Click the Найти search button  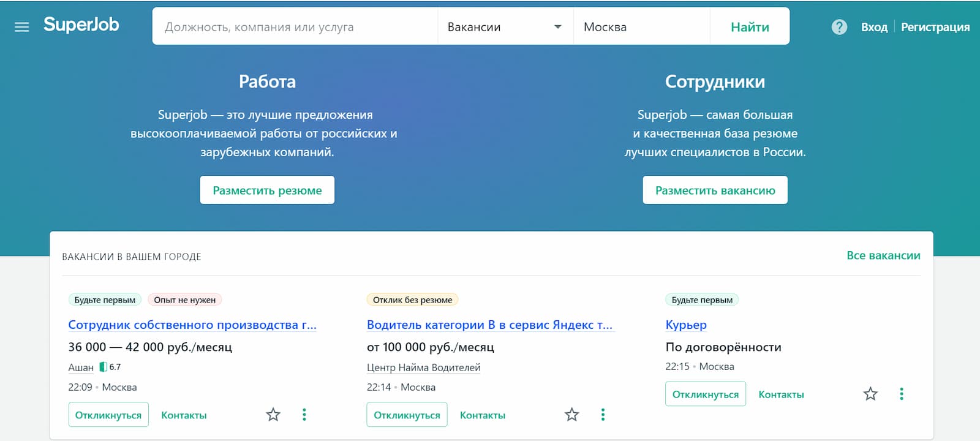750,27
